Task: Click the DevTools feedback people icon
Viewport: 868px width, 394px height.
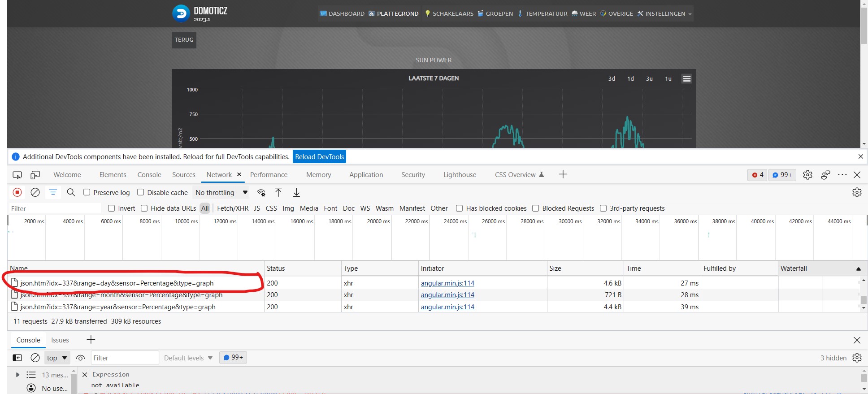Action: pyautogui.click(x=825, y=175)
